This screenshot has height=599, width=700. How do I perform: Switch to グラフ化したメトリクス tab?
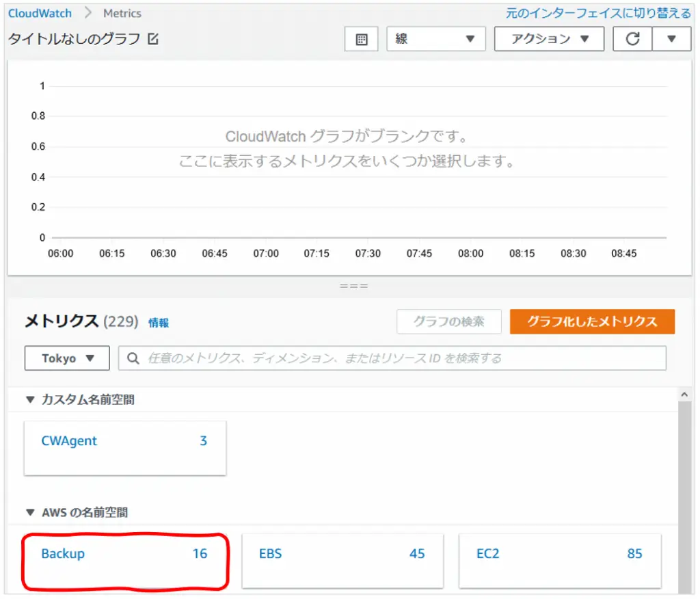point(593,321)
